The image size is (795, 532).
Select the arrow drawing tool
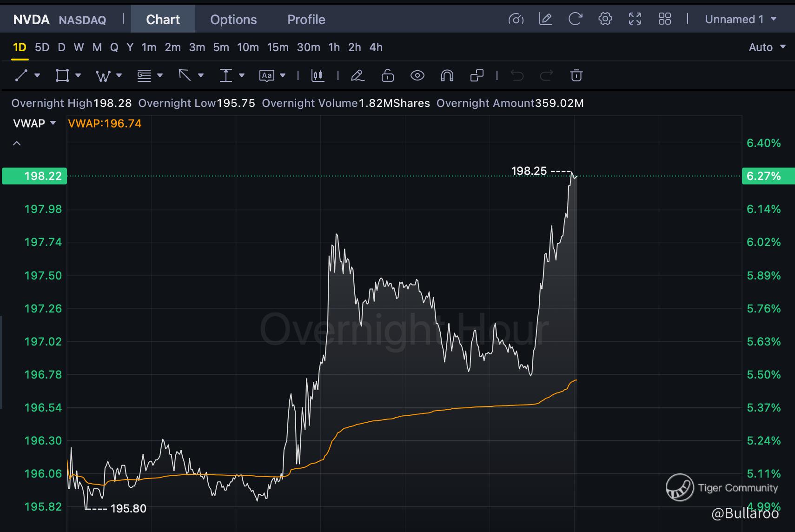click(x=185, y=75)
